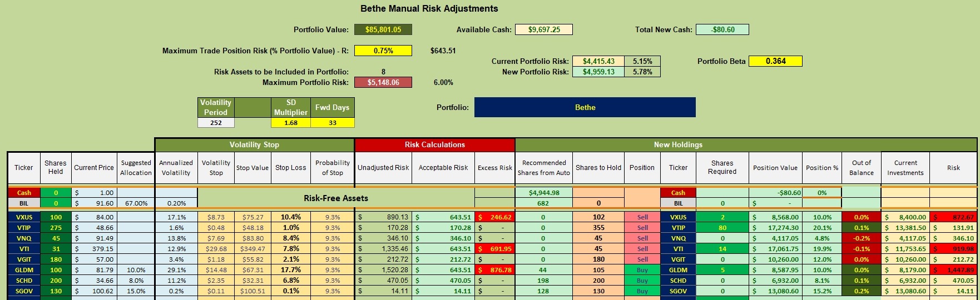The width and height of the screenshot is (980, 300).
Task: Select the Total New Cash value cell
Action: click(x=722, y=29)
